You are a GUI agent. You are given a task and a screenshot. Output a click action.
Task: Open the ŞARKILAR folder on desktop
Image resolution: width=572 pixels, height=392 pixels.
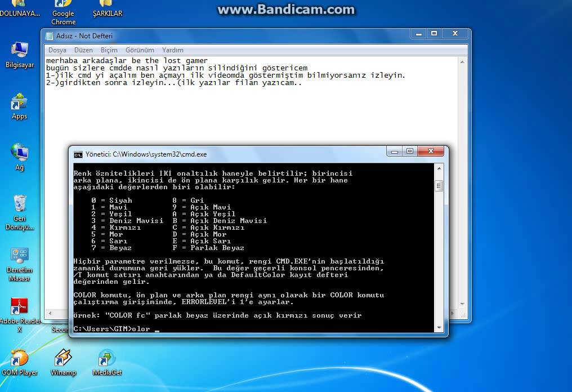pyautogui.click(x=107, y=9)
